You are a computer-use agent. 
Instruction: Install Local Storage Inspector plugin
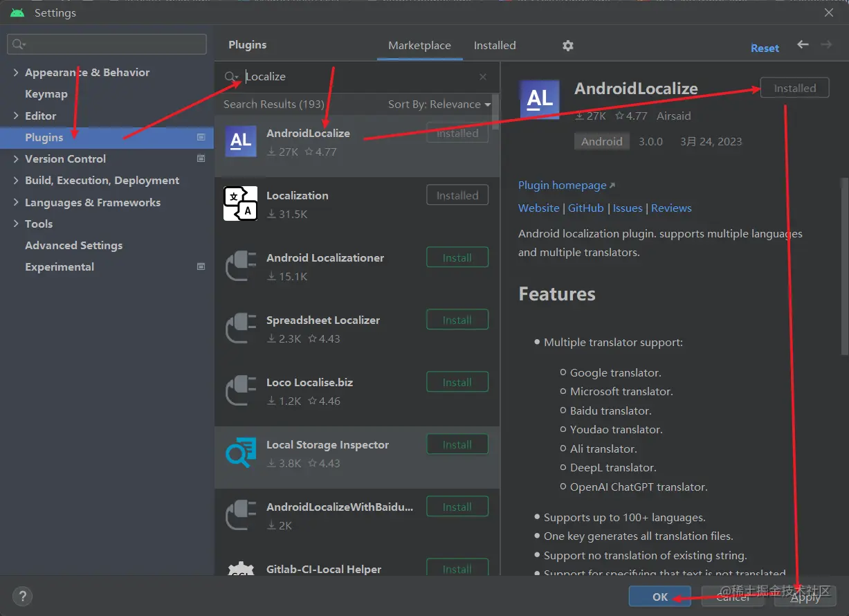click(x=457, y=444)
